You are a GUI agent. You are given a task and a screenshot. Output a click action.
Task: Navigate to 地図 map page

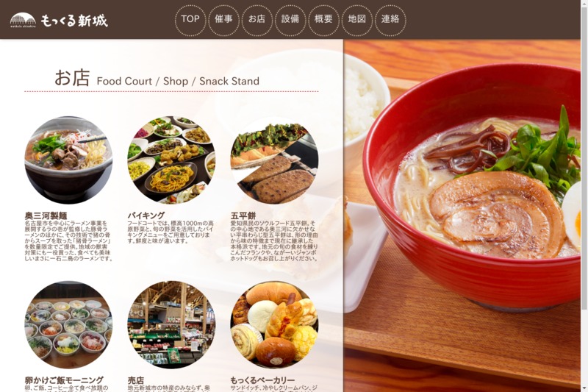(x=357, y=21)
